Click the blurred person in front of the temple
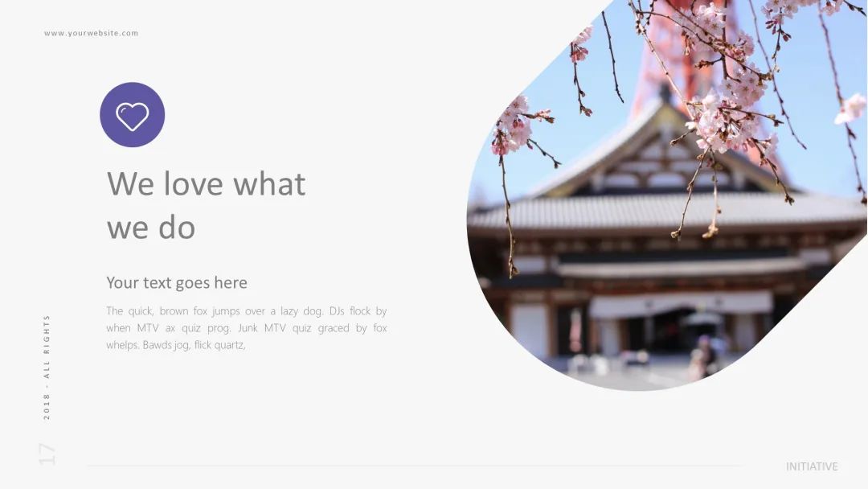The height and width of the screenshot is (489, 868). [x=703, y=355]
